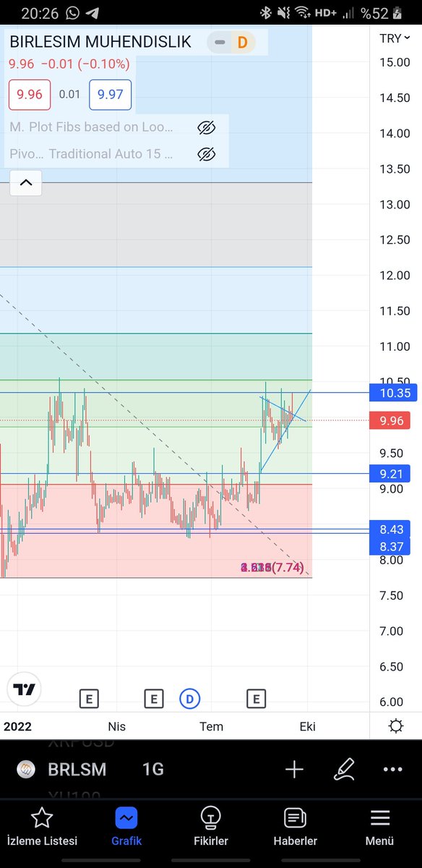Screen dimensions: 422x868
Task: Tap the TradingView logo icon
Action: 25,689
